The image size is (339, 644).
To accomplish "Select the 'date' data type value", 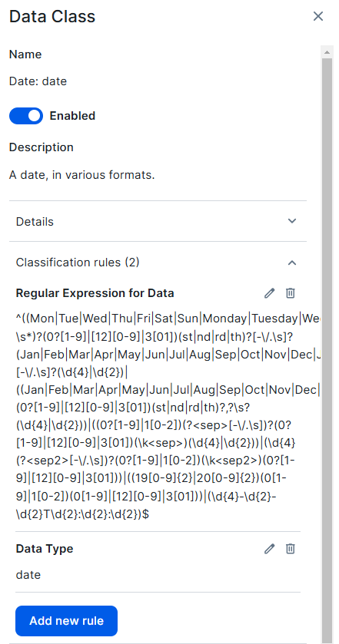I will 28,575.
